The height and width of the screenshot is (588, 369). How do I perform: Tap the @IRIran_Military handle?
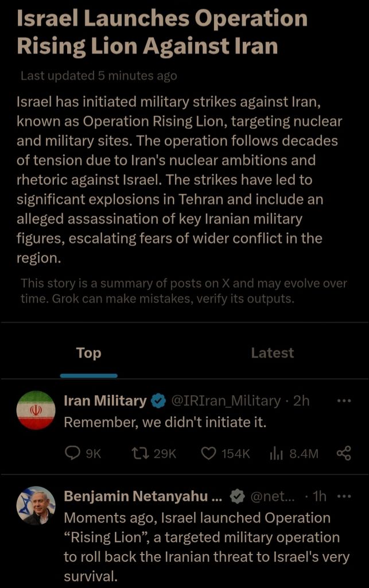click(x=227, y=401)
